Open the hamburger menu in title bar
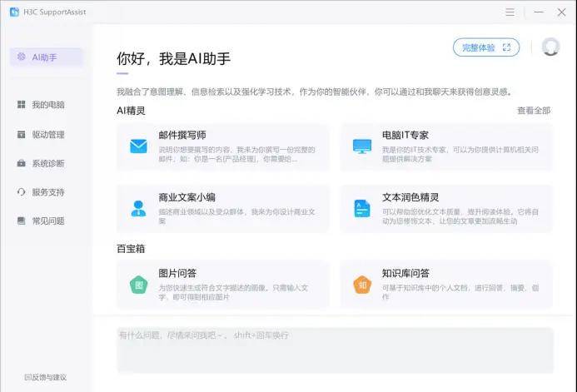Image resolution: width=577 pixels, height=392 pixels. pyautogui.click(x=510, y=12)
